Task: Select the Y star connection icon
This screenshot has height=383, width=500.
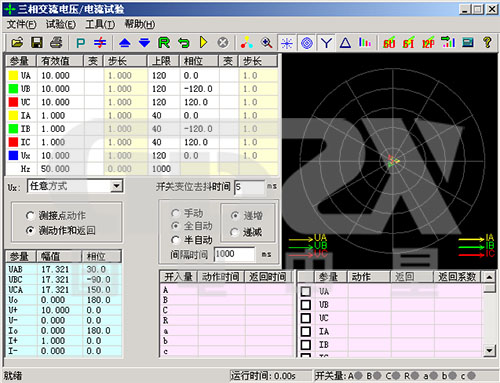Action: pos(326,43)
